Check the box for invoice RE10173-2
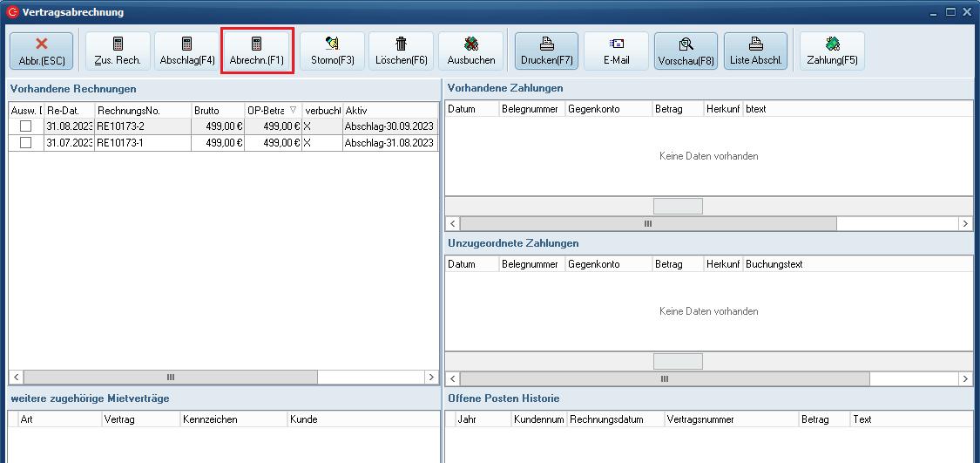This screenshot has height=463, width=980. click(25, 126)
